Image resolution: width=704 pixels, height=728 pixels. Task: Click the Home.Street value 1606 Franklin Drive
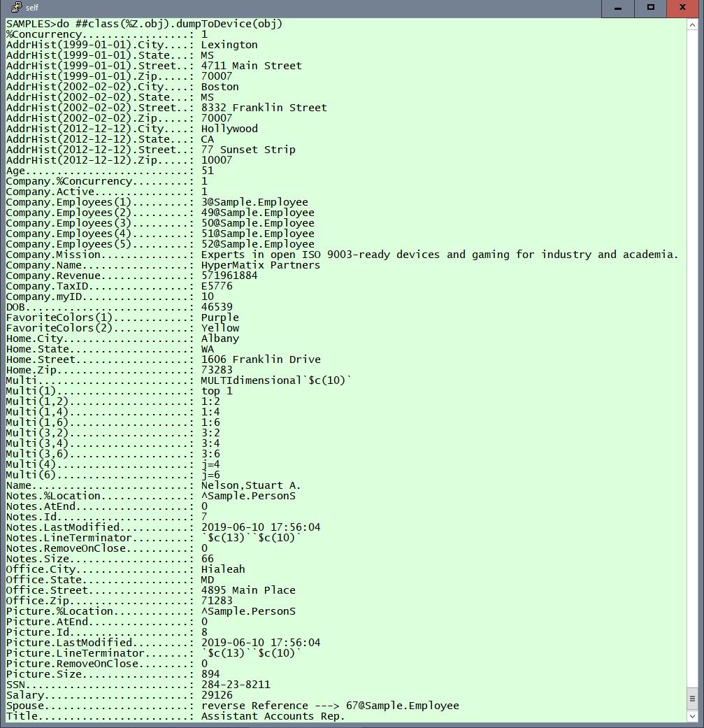261,359
